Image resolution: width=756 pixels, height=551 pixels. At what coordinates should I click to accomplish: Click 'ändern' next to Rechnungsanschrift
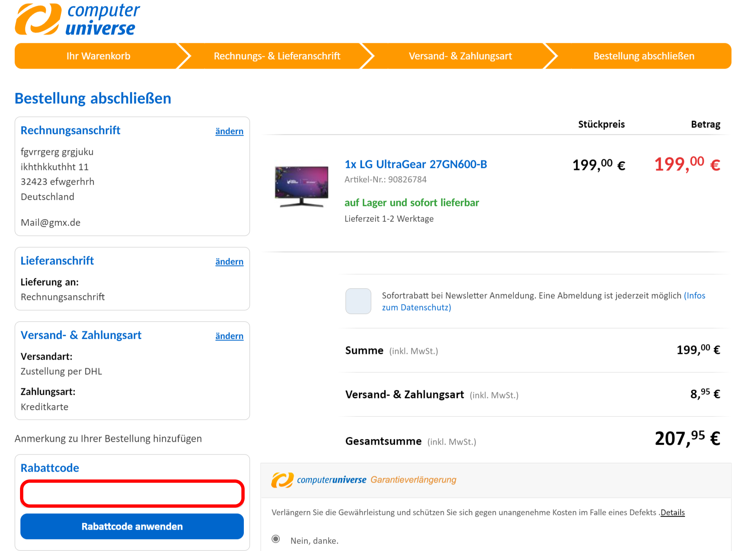229,131
